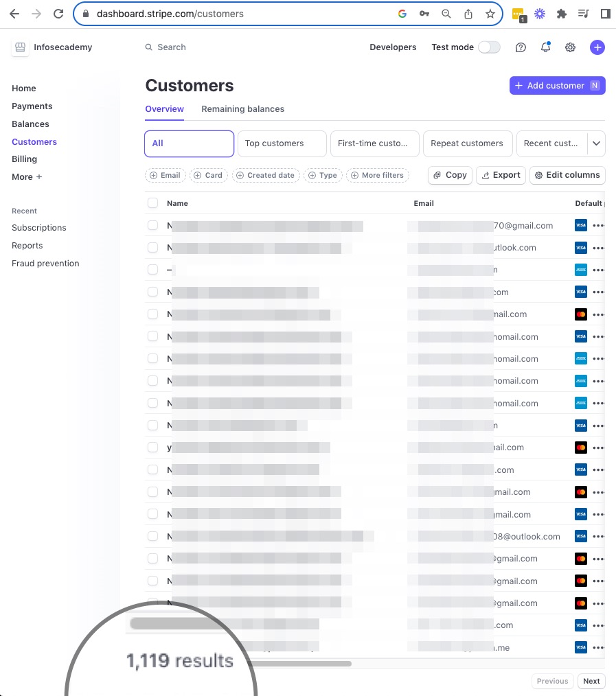Click the purple plus create button
The height and width of the screenshot is (696, 616).
pyautogui.click(x=597, y=47)
